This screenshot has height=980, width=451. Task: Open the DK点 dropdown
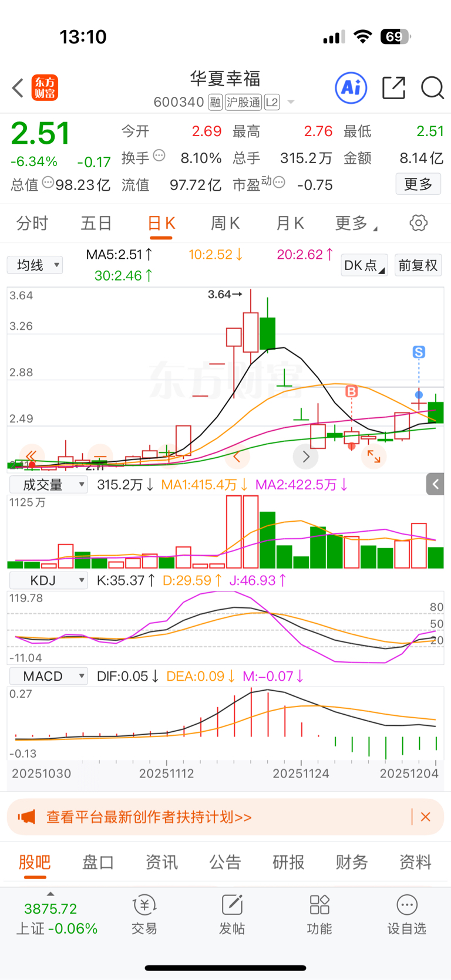tap(364, 265)
